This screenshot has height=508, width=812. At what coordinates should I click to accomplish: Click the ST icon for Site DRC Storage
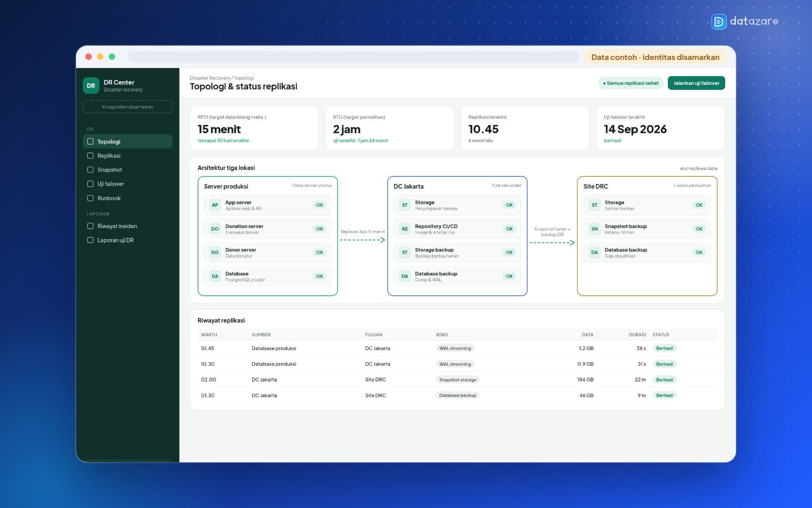pyautogui.click(x=594, y=205)
